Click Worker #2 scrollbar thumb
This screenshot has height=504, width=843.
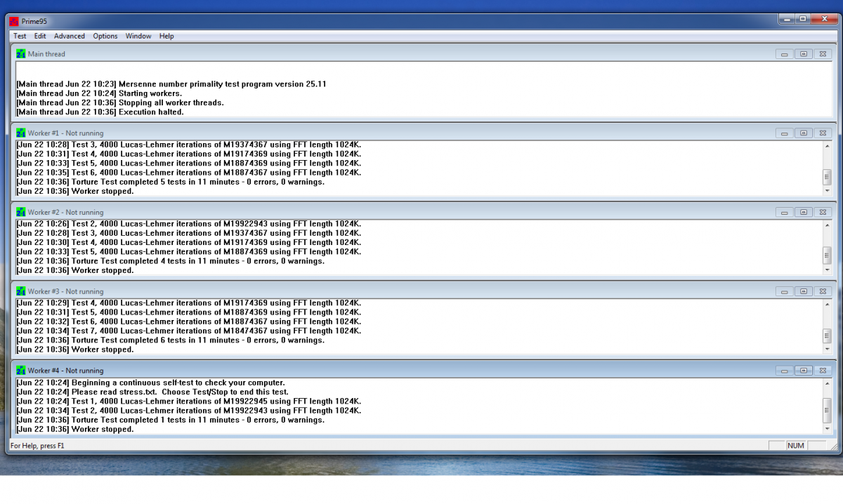point(827,256)
